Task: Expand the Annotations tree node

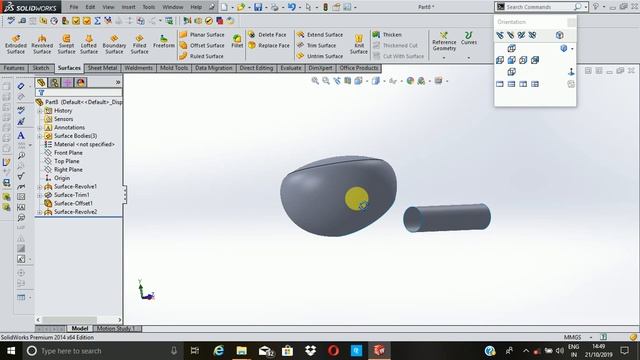Action: (x=40, y=128)
